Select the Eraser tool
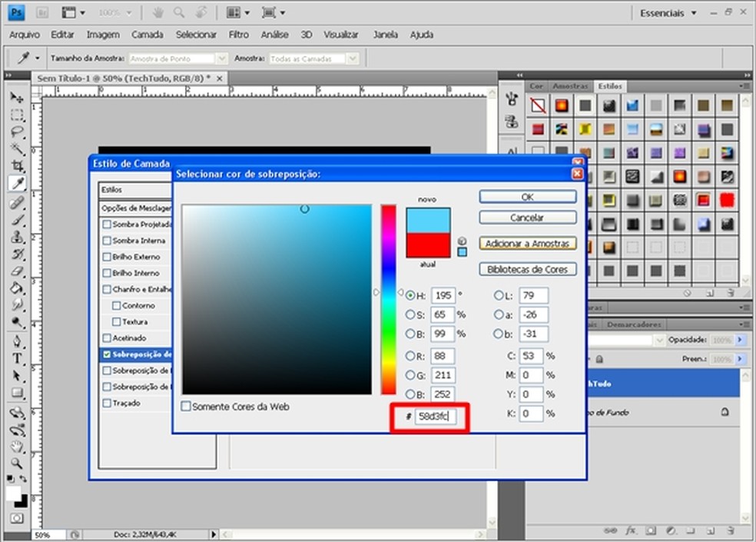756x542 pixels. [17, 271]
